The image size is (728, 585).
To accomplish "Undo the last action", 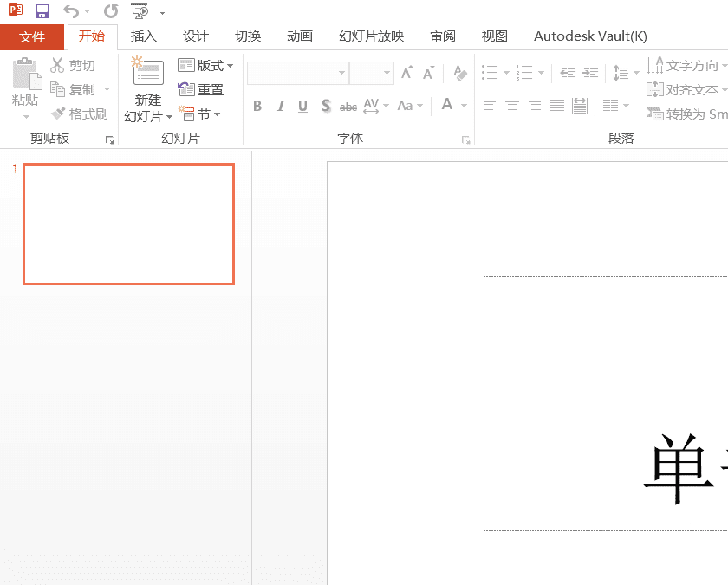I will tap(70, 11).
